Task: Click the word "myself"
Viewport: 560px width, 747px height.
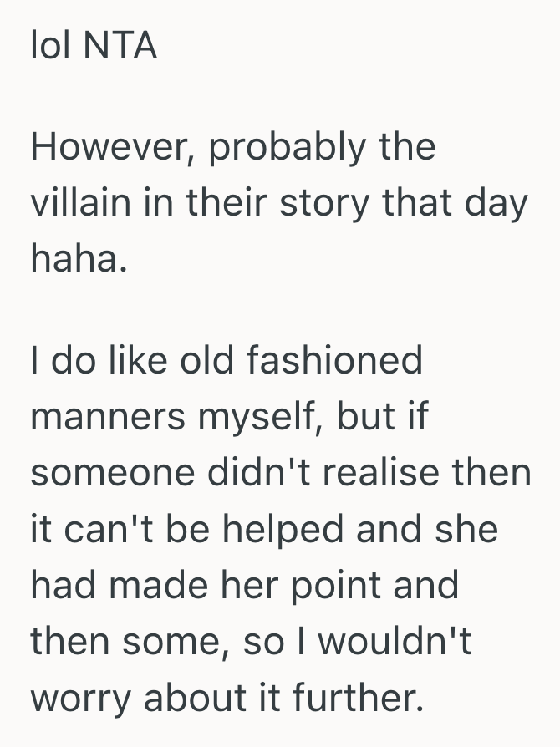Action: coord(257,418)
